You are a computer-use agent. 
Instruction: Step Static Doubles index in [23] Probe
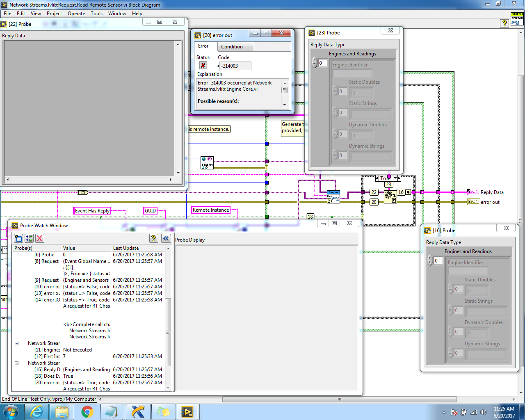point(335,91)
